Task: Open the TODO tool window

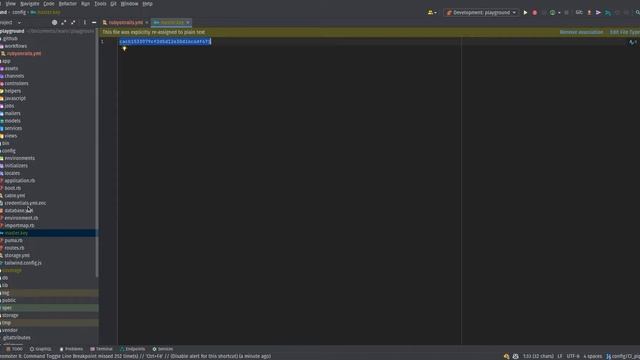Action: [x=14, y=349]
